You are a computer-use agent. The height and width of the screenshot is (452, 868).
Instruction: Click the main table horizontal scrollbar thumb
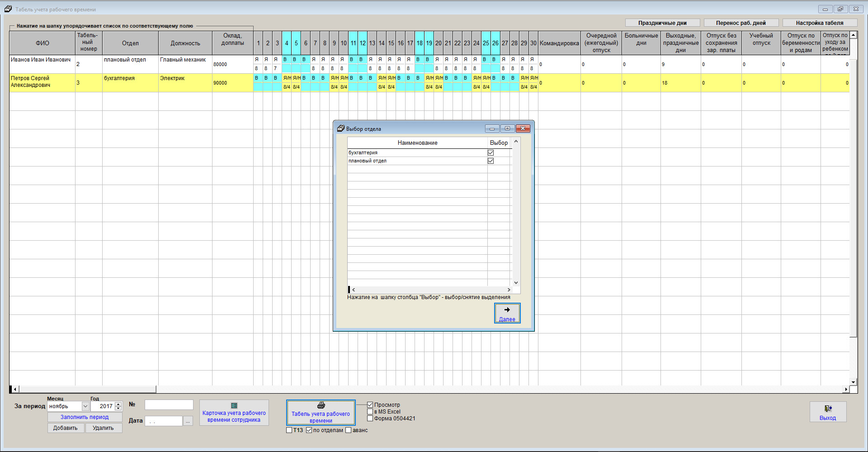tap(87, 389)
